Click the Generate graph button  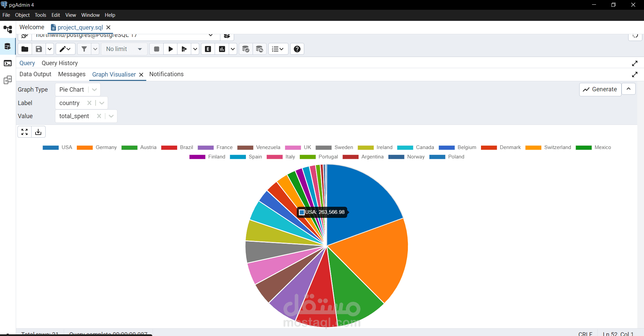pos(600,89)
